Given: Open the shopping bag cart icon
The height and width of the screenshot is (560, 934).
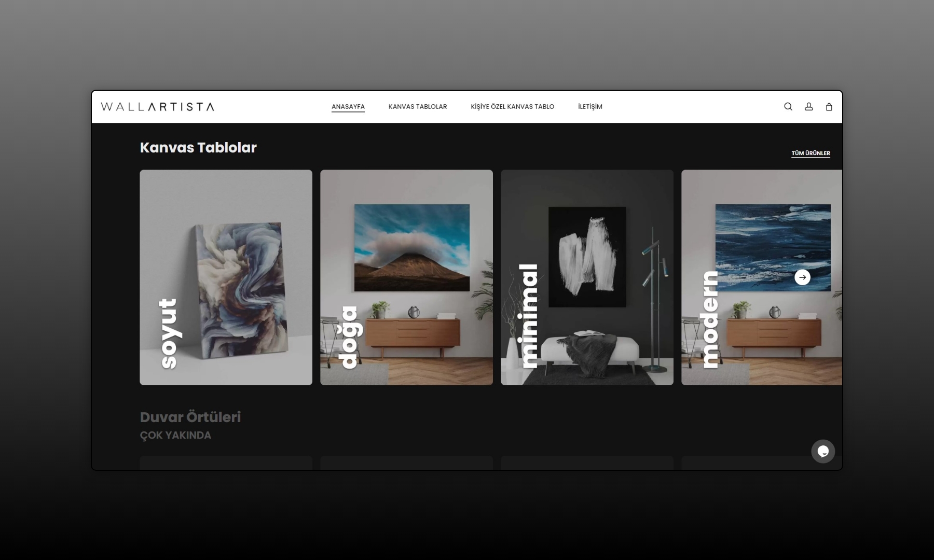Looking at the screenshot, I should click(x=829, y=107).
